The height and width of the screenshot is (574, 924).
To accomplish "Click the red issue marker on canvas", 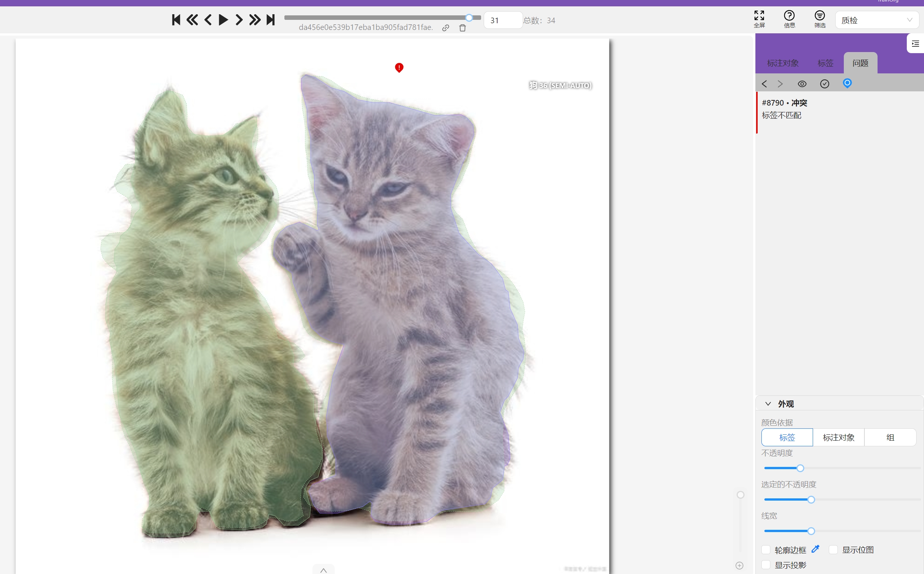I will pos(399,67).
